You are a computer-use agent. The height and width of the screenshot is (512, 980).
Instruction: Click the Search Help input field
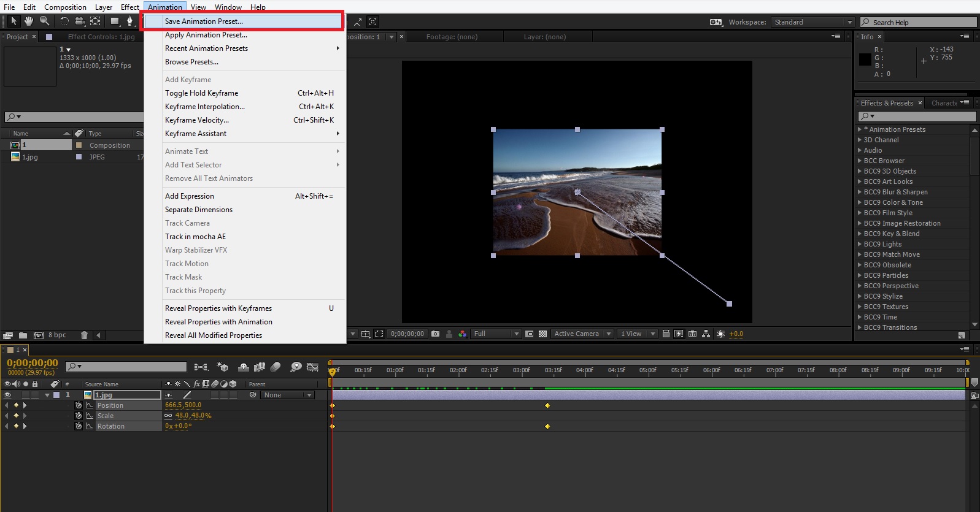(x=919, y=22)
